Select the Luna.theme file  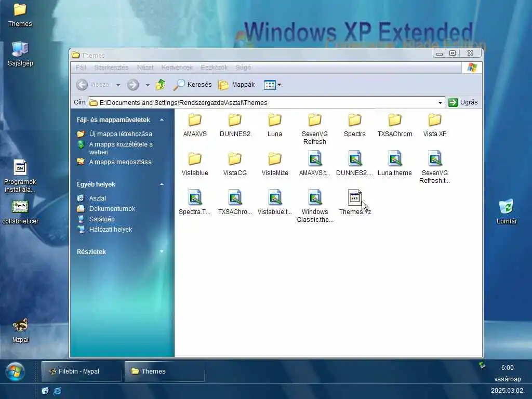[x=395, y=164]
